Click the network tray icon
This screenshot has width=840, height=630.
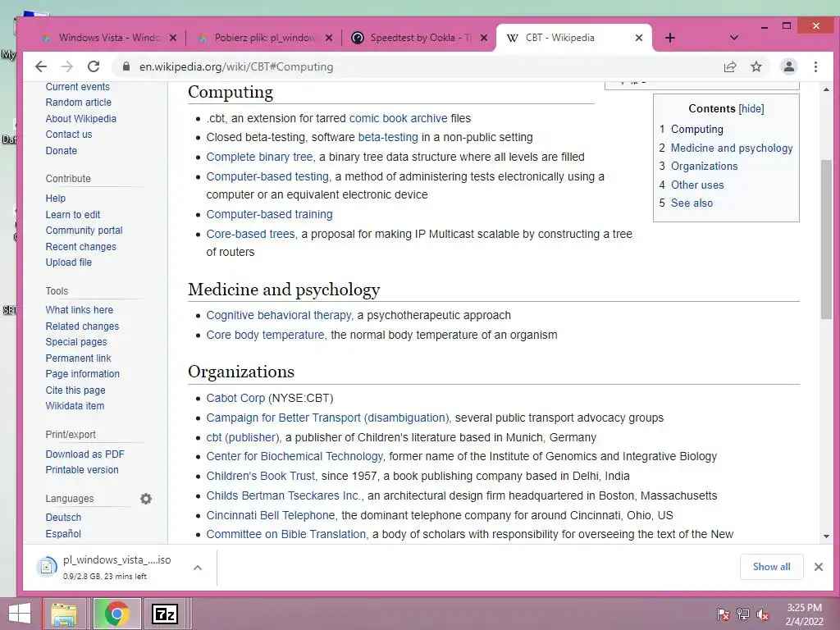click(742, 614)
